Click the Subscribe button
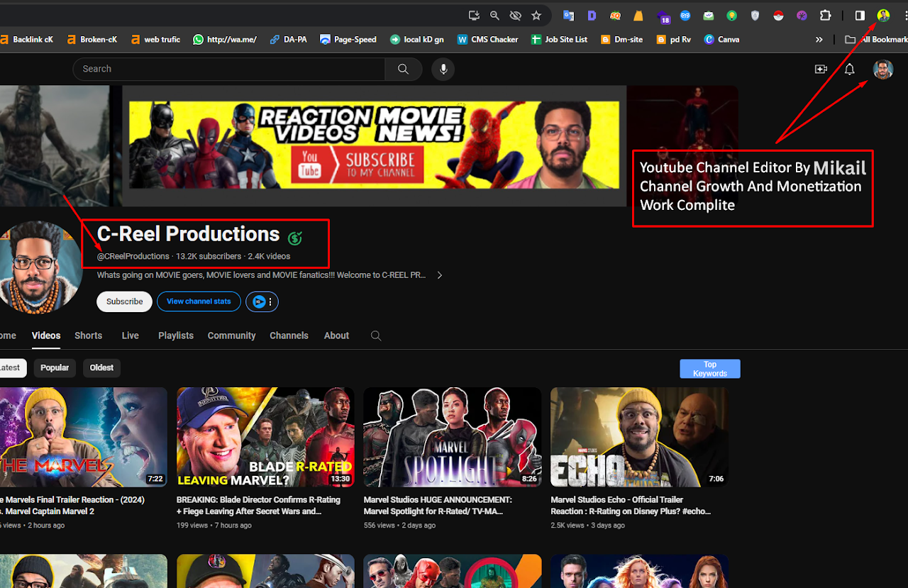Screen dimensions: 908x588 [x=124, y=301]
